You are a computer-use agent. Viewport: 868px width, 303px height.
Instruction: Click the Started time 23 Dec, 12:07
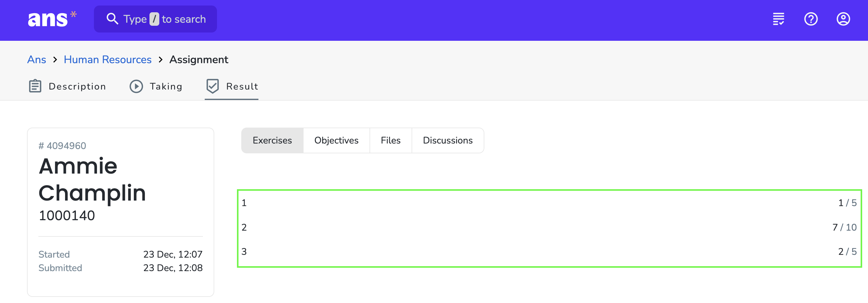click(173, 255)
